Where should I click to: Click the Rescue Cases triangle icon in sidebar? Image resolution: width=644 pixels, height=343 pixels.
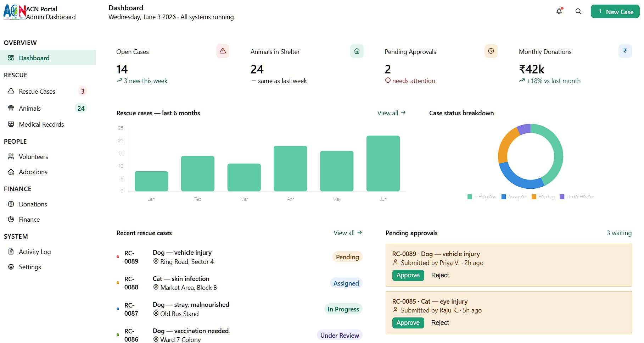(11, 91)
